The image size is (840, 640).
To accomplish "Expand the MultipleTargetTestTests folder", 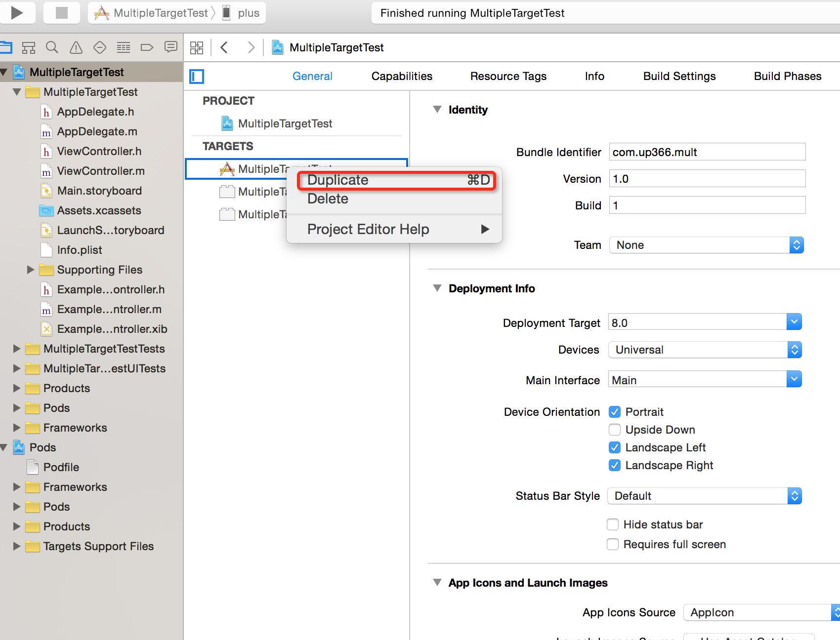I will click(17, 349).
